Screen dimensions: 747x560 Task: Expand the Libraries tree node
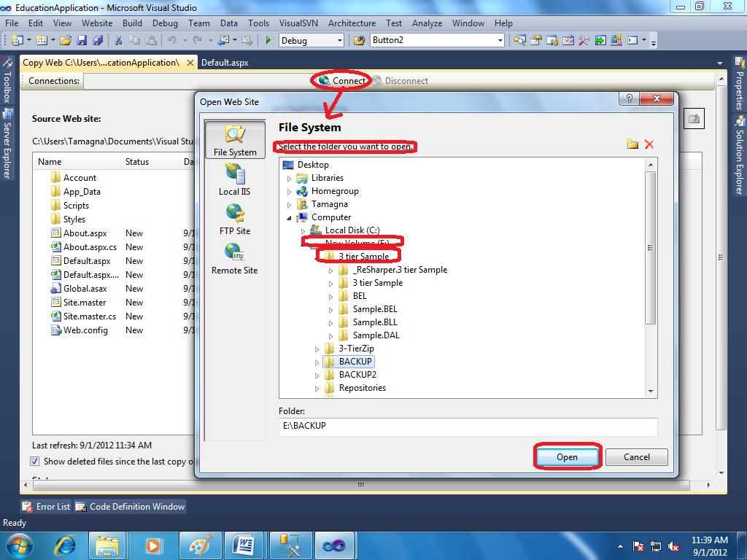(x=289, y=179)
